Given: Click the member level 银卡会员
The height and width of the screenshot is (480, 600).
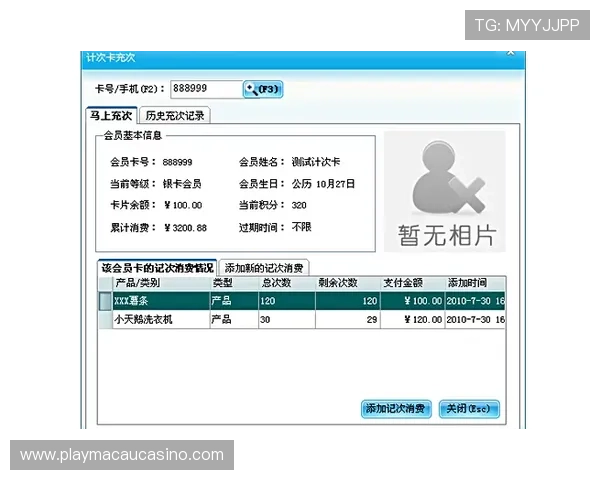Looking at the screenshot, I should coord(182,184).
